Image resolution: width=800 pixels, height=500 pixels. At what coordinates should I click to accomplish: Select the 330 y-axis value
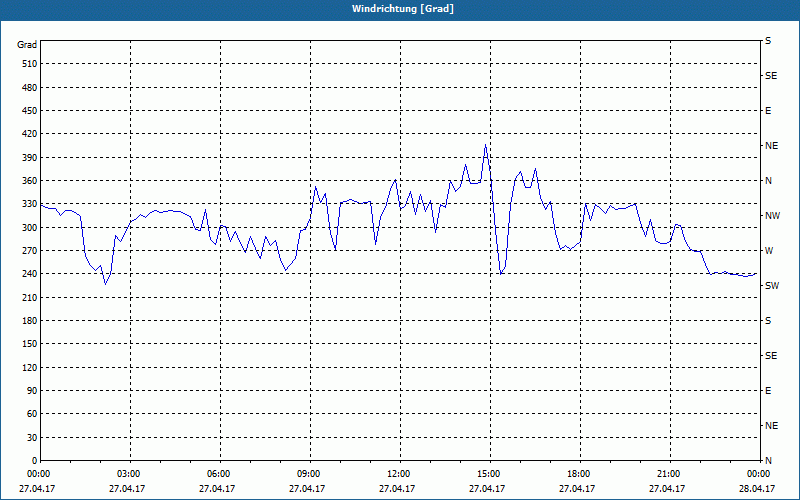coord(30,204)
